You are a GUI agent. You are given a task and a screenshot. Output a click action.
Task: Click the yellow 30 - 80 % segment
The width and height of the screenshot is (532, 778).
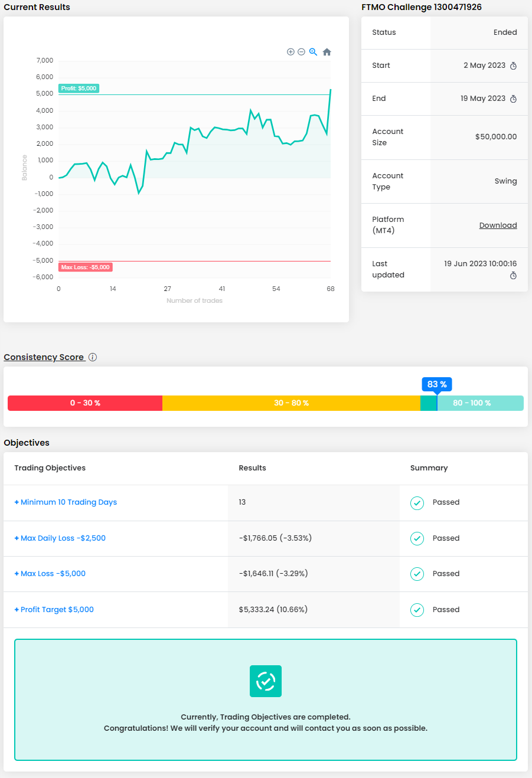click(x=291, y=403)
